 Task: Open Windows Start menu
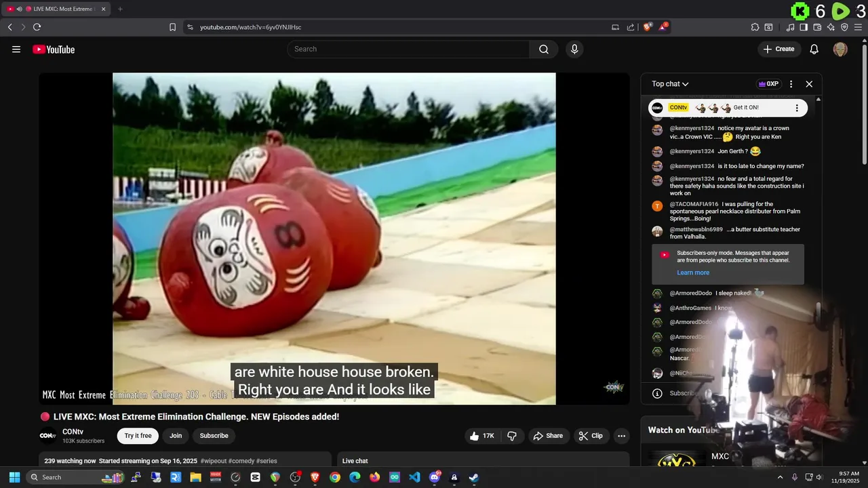click(14, 477)
